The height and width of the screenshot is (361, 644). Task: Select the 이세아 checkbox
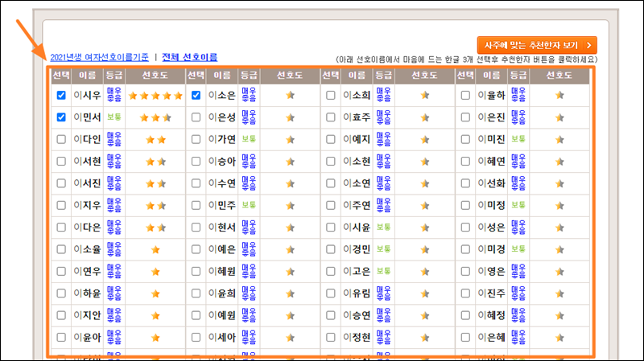(196, 337)
